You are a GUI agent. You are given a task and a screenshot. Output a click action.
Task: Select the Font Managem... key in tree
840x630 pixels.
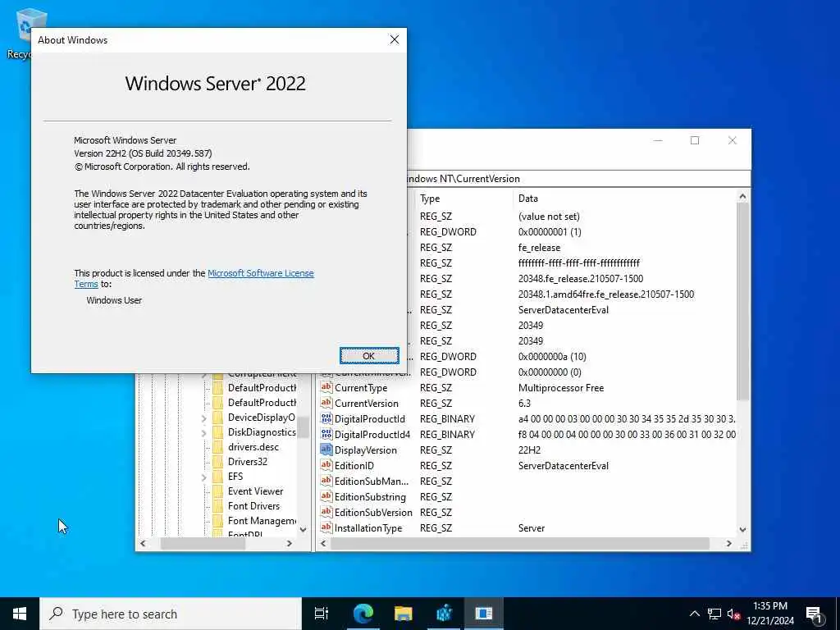[262, 521]
